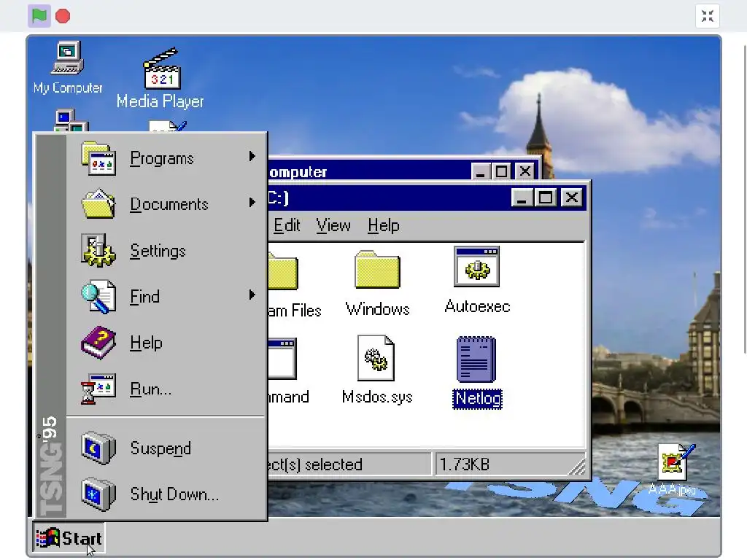Screen dimensions: 747x560
Task: Select the Autoexec file icon
Action: coord(477,267)
